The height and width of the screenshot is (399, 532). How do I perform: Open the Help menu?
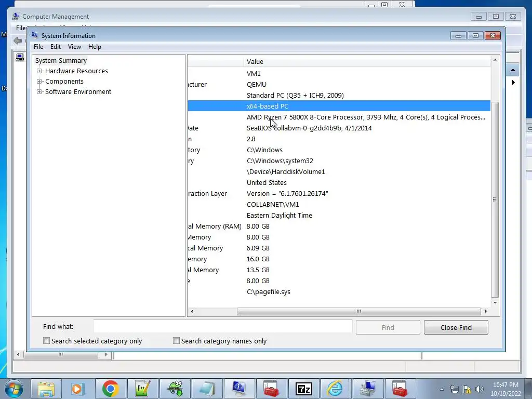[x=95, y=47]
